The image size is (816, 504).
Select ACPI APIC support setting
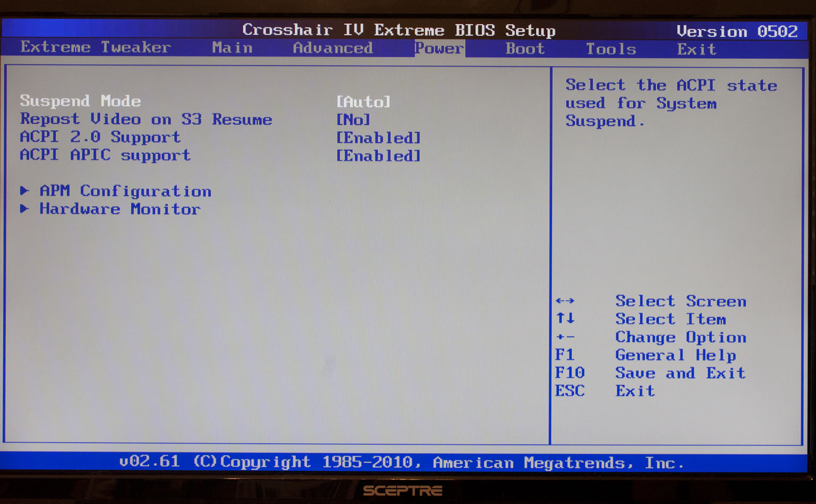point(105,155)
